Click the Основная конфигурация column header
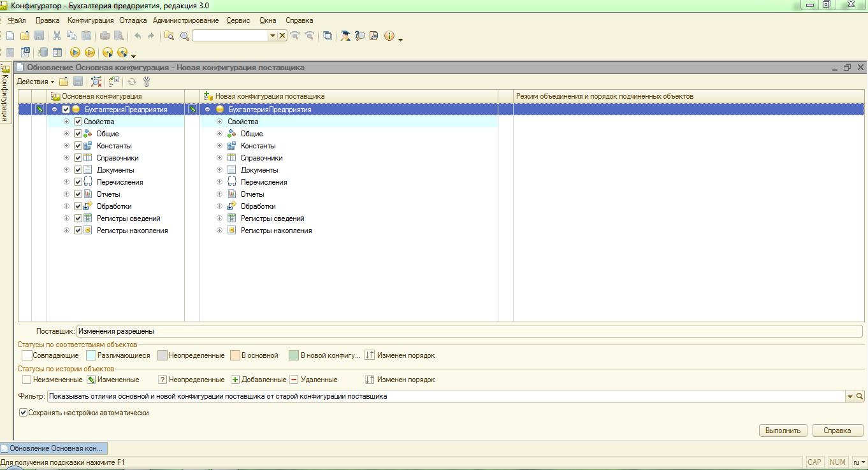Viewport: 868px width, 470px height. point(115,96)
